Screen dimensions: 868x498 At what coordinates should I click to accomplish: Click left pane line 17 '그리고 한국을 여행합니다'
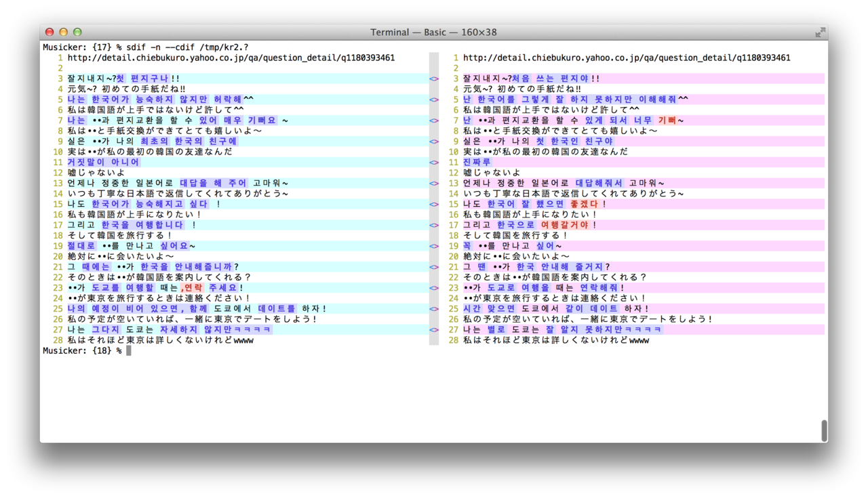pyautogui.click(x=125, y=226)
